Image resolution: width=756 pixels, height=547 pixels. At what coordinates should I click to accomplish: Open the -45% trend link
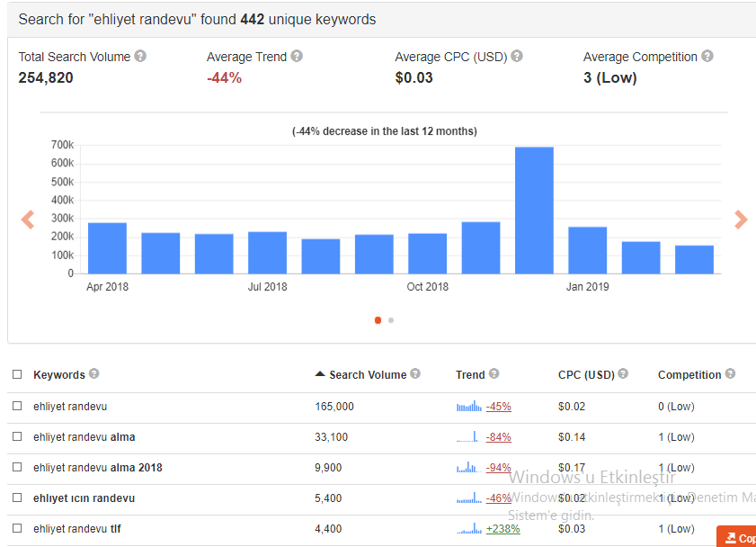pyautogui.click(x=499, y=407)
